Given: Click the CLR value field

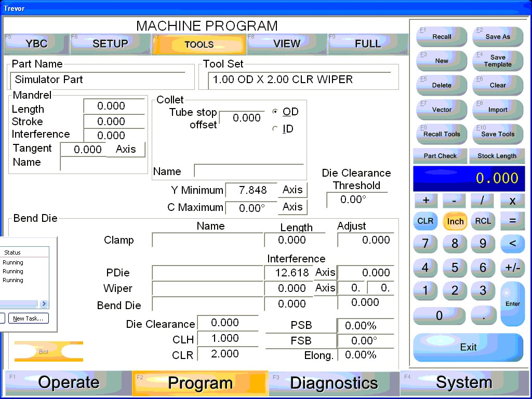Looking at the screenshot, I should pos(228,354).
